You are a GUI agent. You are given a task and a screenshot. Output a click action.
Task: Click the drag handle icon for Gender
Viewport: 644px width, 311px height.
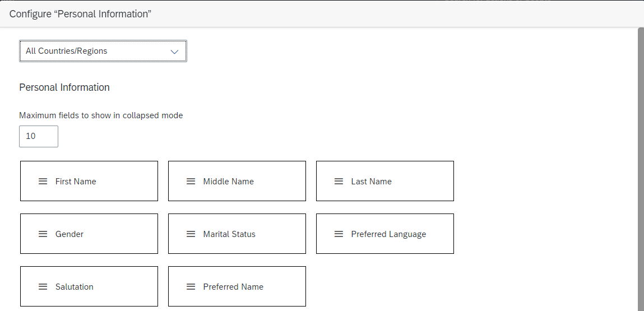pyautogui.click(x=43, y=234)
